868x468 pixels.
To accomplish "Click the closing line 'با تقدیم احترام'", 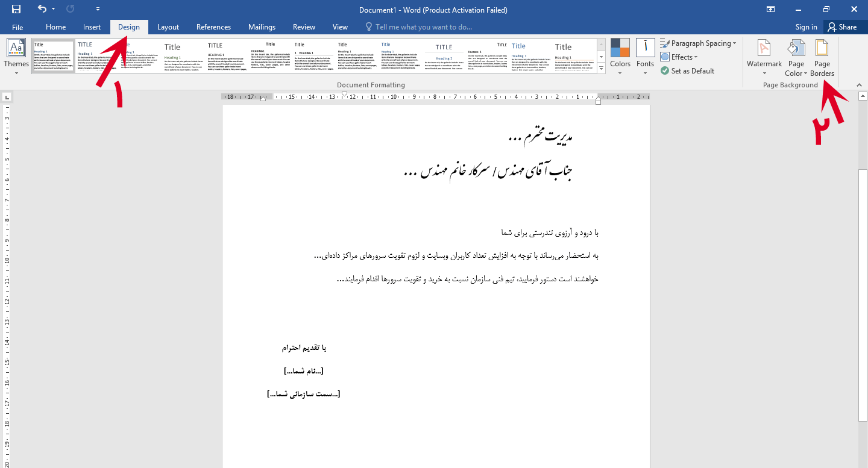I will coord(304,348).
